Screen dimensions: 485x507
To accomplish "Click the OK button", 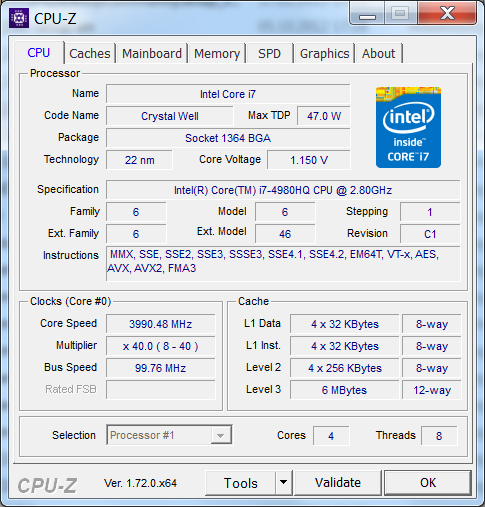I will [x=428, y=483].
